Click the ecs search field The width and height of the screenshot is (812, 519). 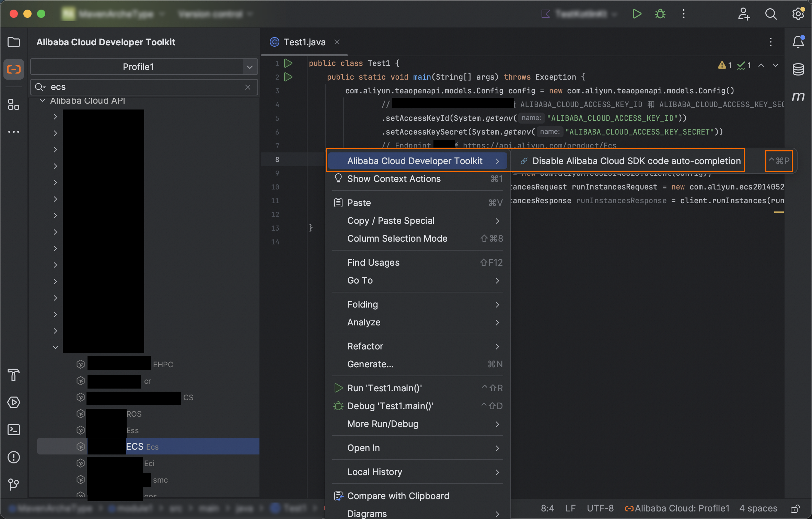pos(144,87)
